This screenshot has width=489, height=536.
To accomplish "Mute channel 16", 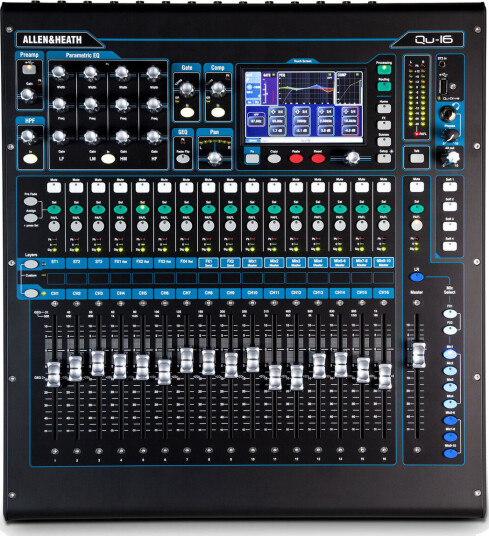I will [384, 188].
